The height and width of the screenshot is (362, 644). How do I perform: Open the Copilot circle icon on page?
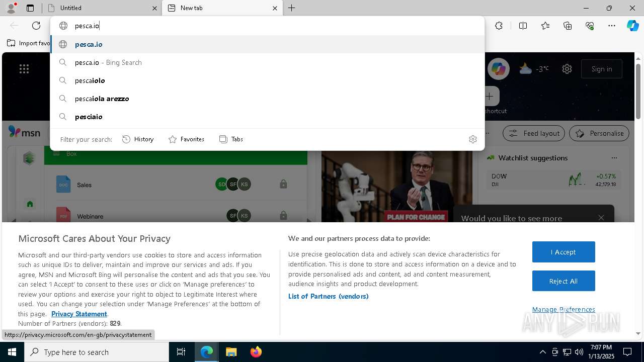pos(498,69)
